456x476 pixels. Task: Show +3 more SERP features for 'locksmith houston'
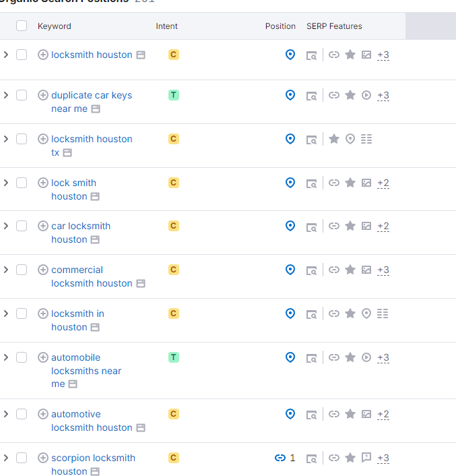383,55
